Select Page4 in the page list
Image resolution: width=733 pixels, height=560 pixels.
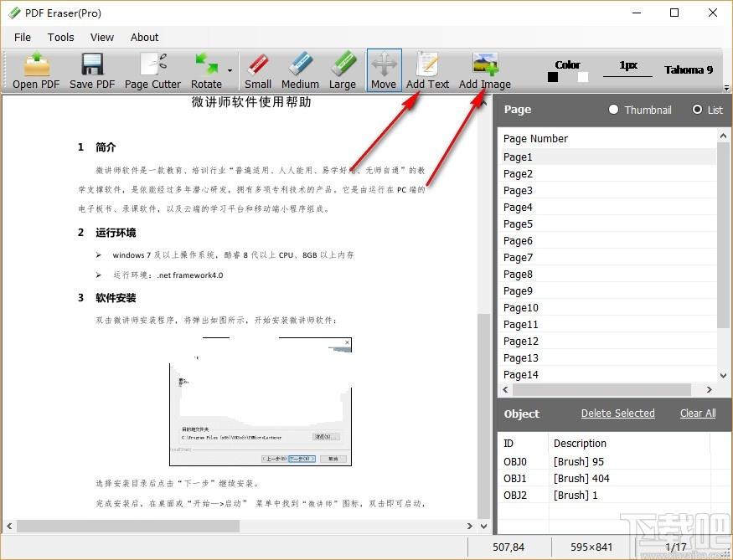point(608,208)
